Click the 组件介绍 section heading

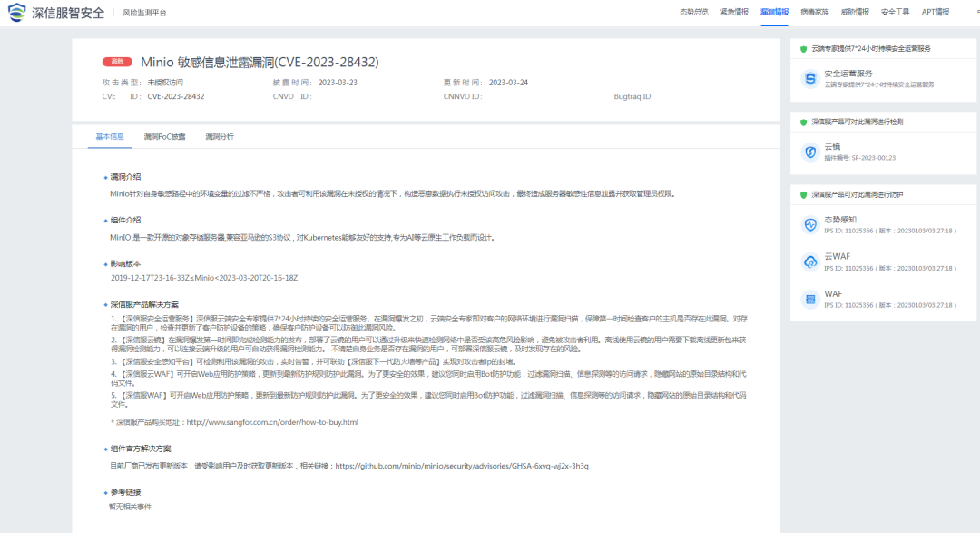[x=125, y=221]
